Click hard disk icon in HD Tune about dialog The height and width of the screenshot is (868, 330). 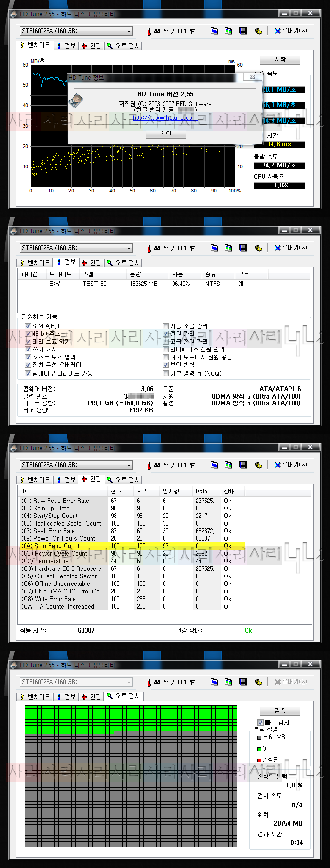(x=76, y=100)
